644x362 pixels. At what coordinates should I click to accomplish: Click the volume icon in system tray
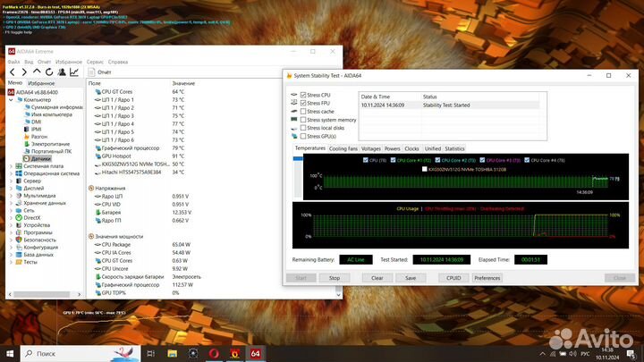point(573,354)
